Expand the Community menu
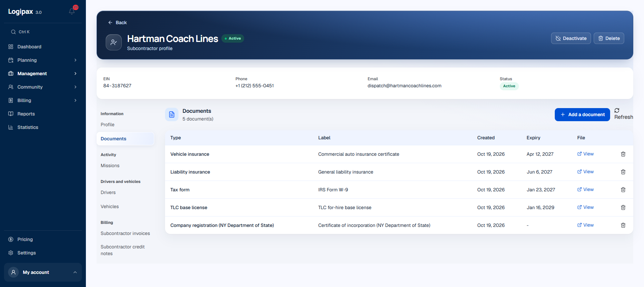Screen dimensions: 644x287 [43, 87]
